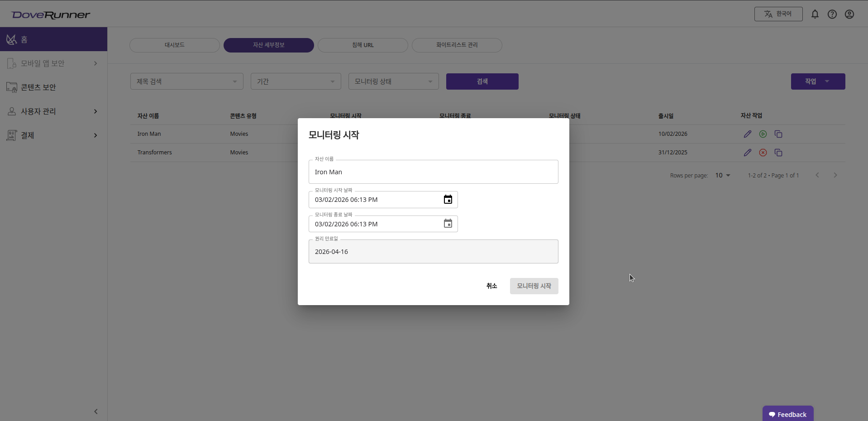Viewport: 868px width, 421px height.
Task: Confirm with the 모니터링 시작 button
Action: click(x=534, y=286)
